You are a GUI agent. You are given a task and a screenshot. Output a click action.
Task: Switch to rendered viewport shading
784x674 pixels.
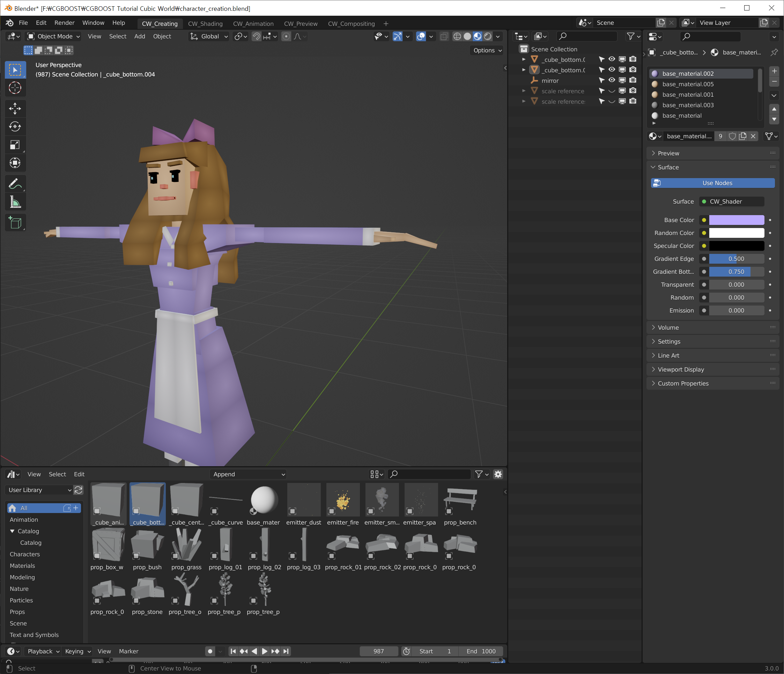[x=488, y=36]
